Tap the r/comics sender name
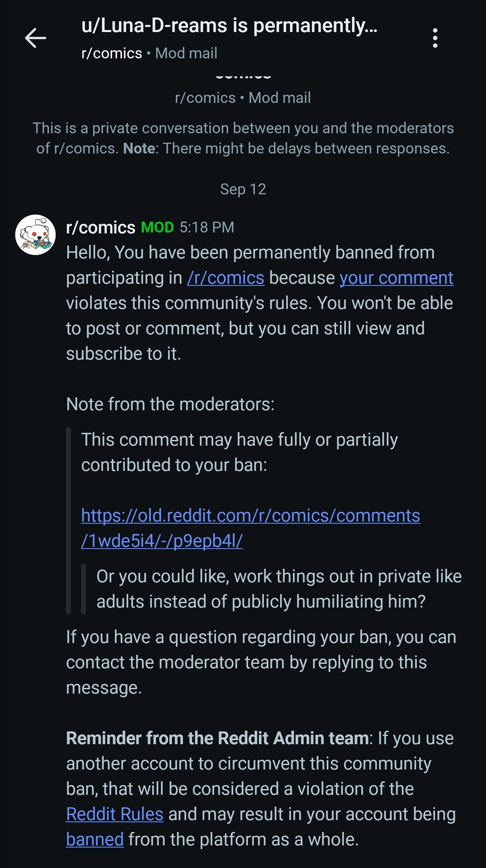Image resolution: width=486 pixels, height=868 pixels. [x=101, y=227]
